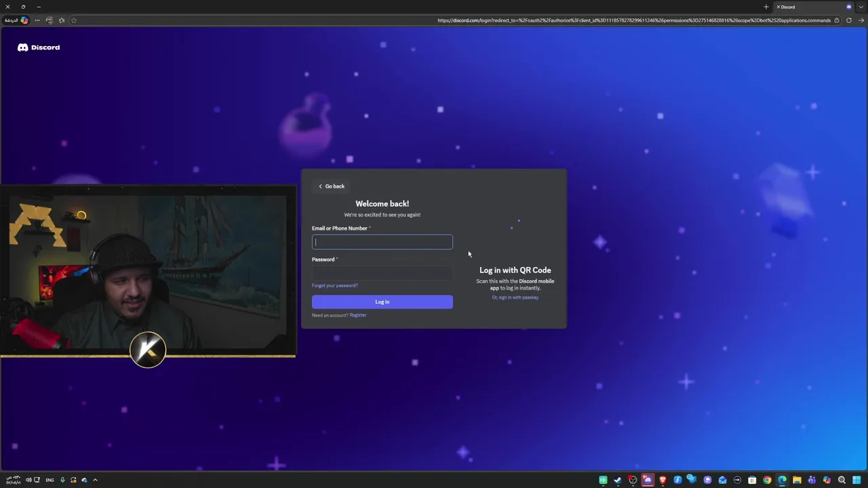Screen dimensions: 868x488
Task: Open File Explorer from the taskbar
Action: (797, 480)
